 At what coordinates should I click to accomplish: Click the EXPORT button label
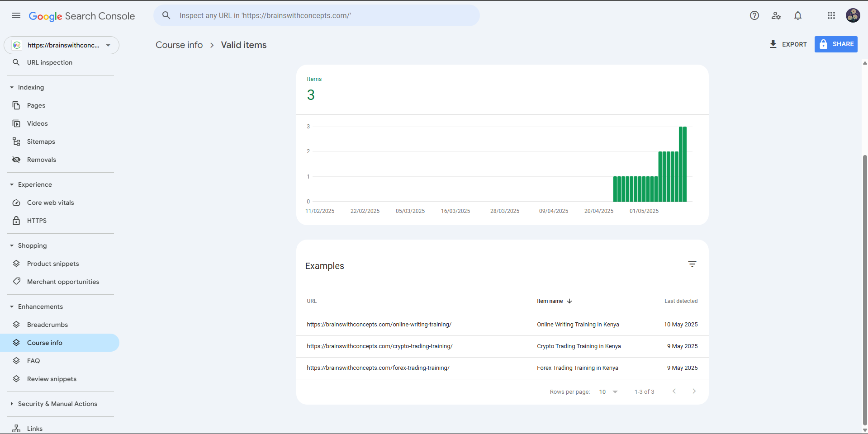point(794,44)
